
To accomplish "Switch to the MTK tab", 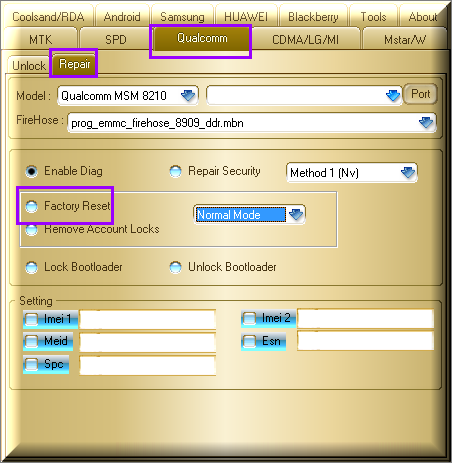I will [41, 40].
